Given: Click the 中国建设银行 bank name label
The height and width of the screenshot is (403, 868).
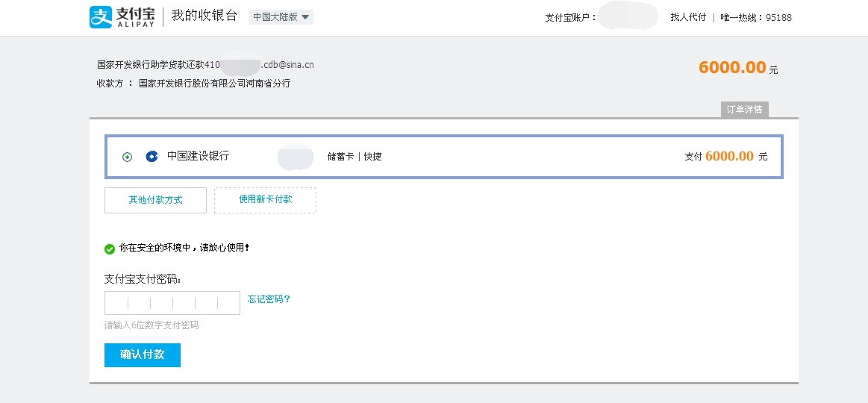Looking at the screenshot, I should [198, 156].
